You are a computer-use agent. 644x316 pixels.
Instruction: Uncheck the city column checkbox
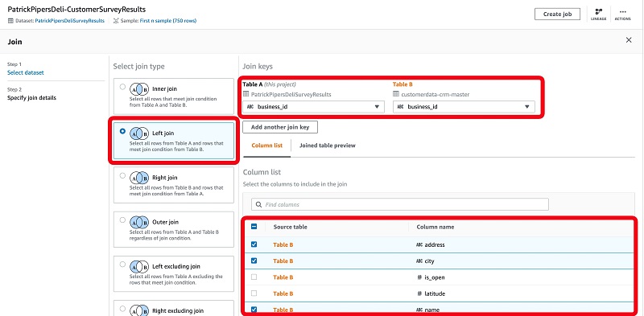click(254, 261)
